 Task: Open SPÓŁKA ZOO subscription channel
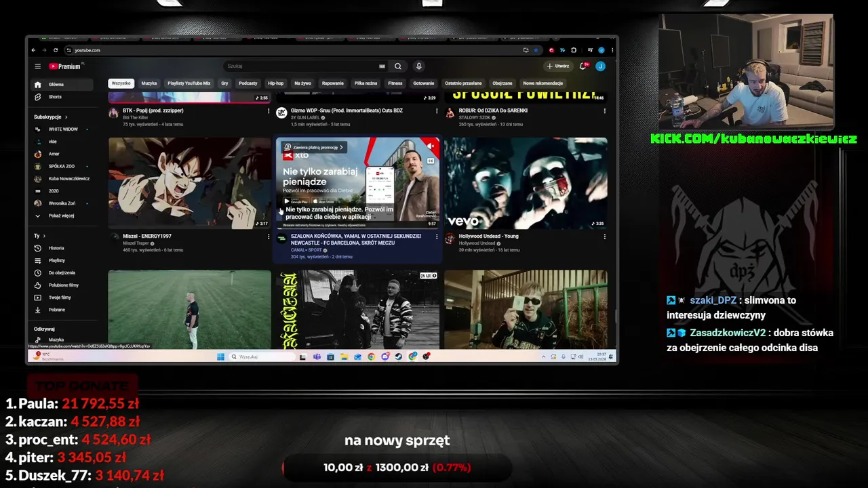(x=62, y=166)
